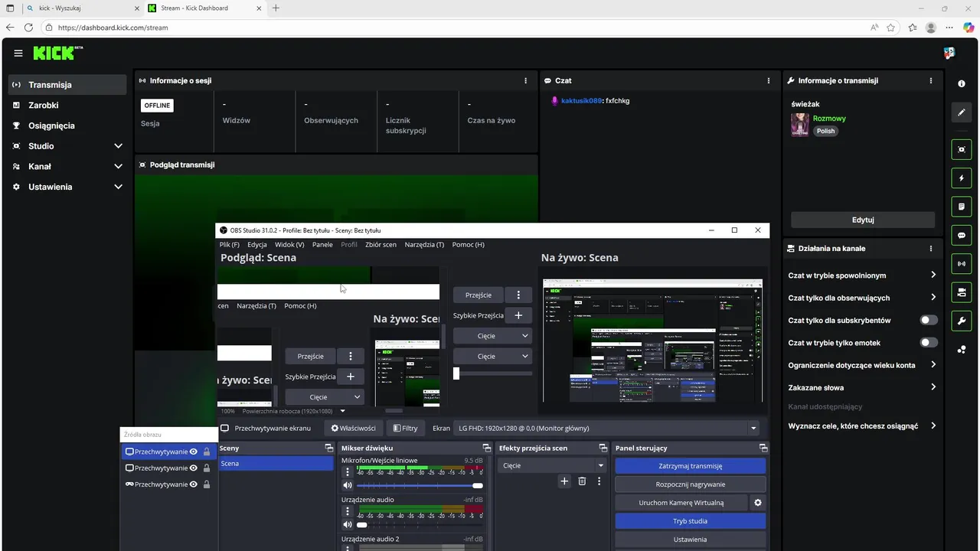Open Właściwości of selected source
Image resolution: width=980 pixels, height=551 pixels.
click(354, 429)
